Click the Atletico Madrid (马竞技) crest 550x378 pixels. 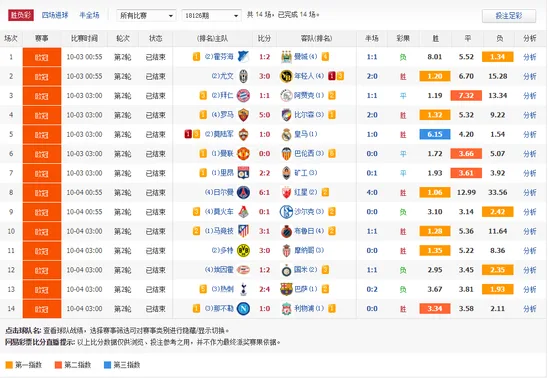coord(243,231)
